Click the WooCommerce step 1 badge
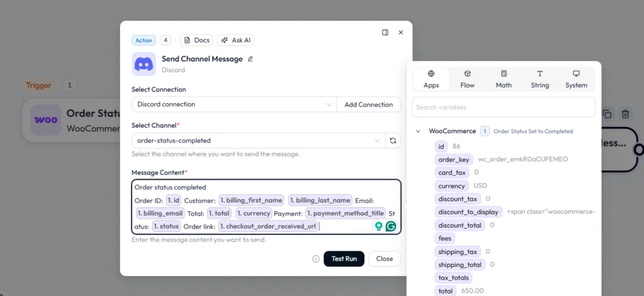 [x=485, y=131]
